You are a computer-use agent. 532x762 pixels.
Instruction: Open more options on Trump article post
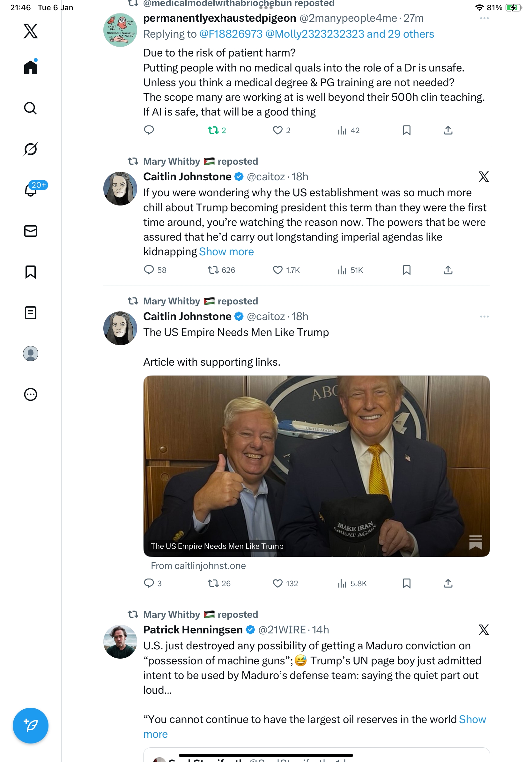(484, 317)
